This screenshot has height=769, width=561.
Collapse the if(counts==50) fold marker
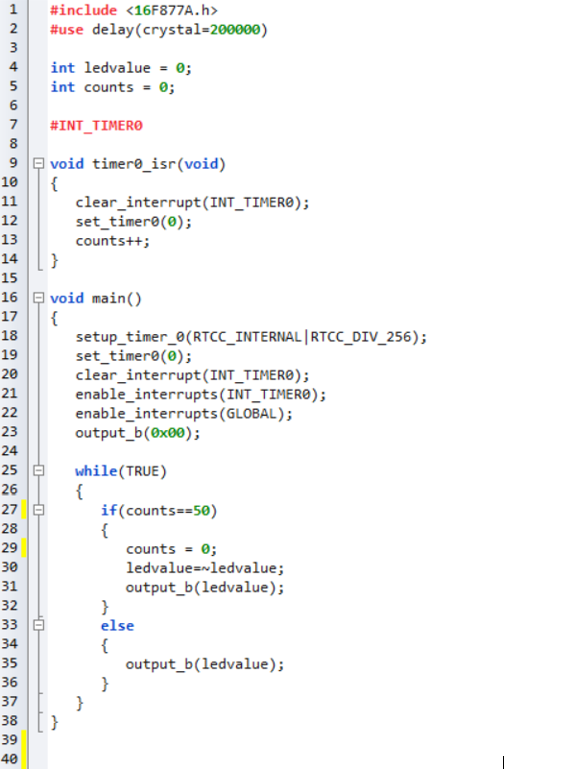pyautogui.click(x=38, y=510)
